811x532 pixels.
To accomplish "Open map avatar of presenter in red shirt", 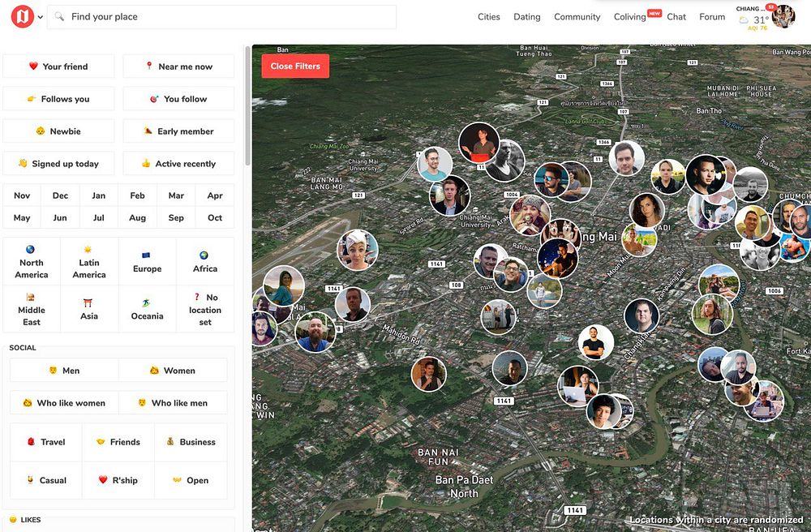I will click(x=479, y=144).
